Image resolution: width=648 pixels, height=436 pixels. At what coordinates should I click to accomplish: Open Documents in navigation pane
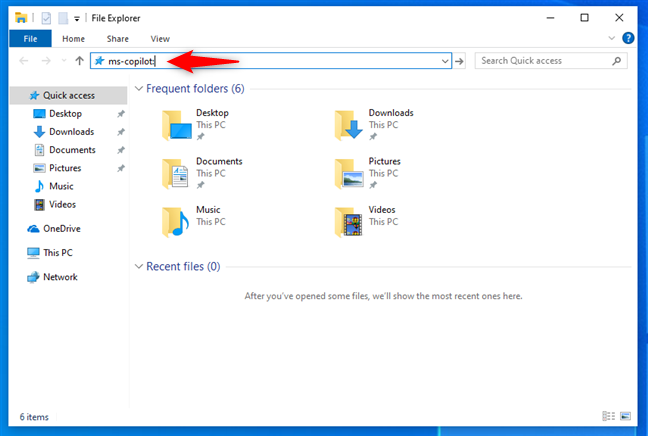[72, 150]
